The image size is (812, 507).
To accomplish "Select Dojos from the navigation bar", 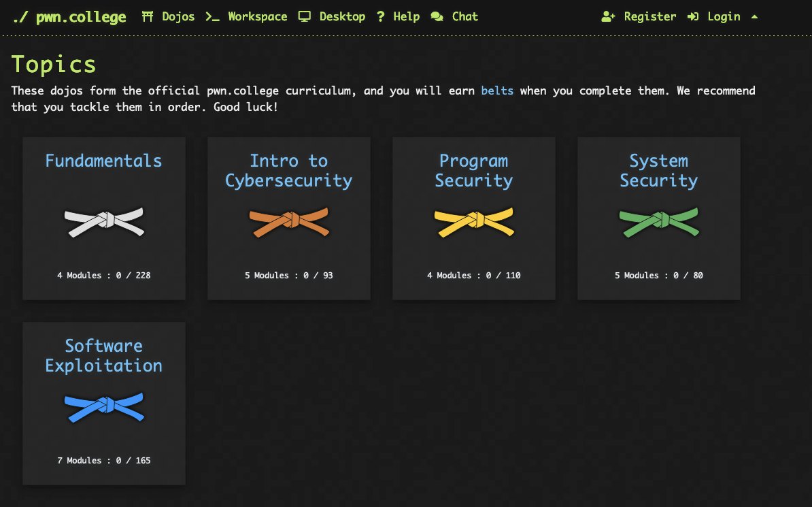I will (177, 16).
